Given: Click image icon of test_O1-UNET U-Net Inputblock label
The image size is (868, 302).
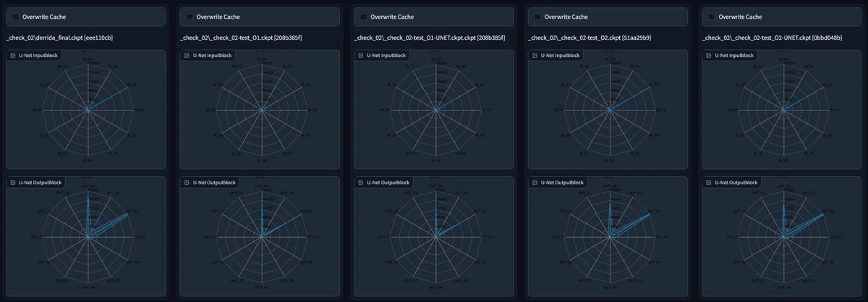Looking at the screenshot, I should click(360, 55).
